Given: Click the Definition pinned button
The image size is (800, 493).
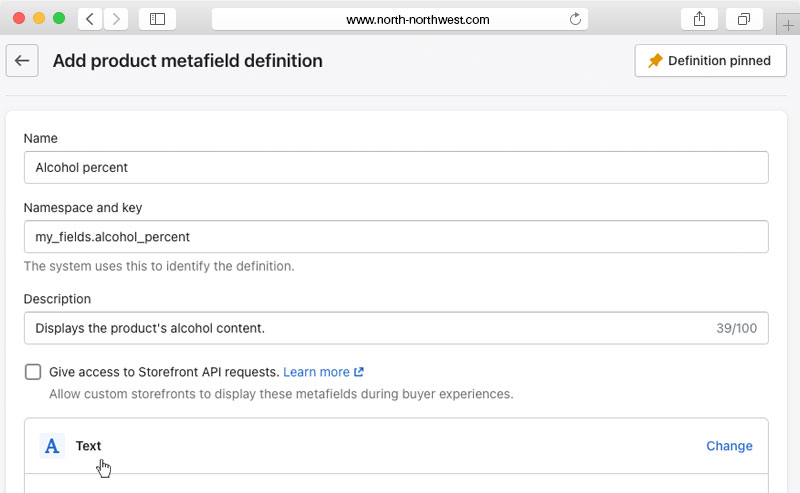Looking at the screenshot, I should [x=710, y=61].
